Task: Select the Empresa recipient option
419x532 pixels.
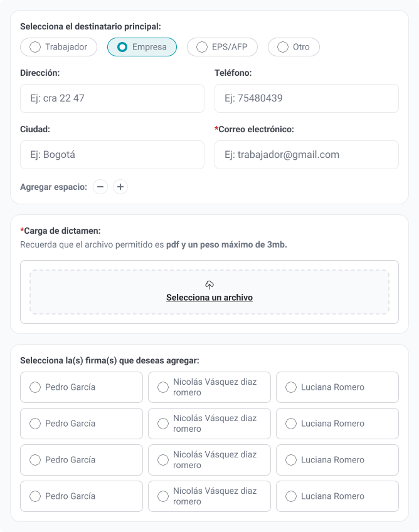Action: [142, 47]
